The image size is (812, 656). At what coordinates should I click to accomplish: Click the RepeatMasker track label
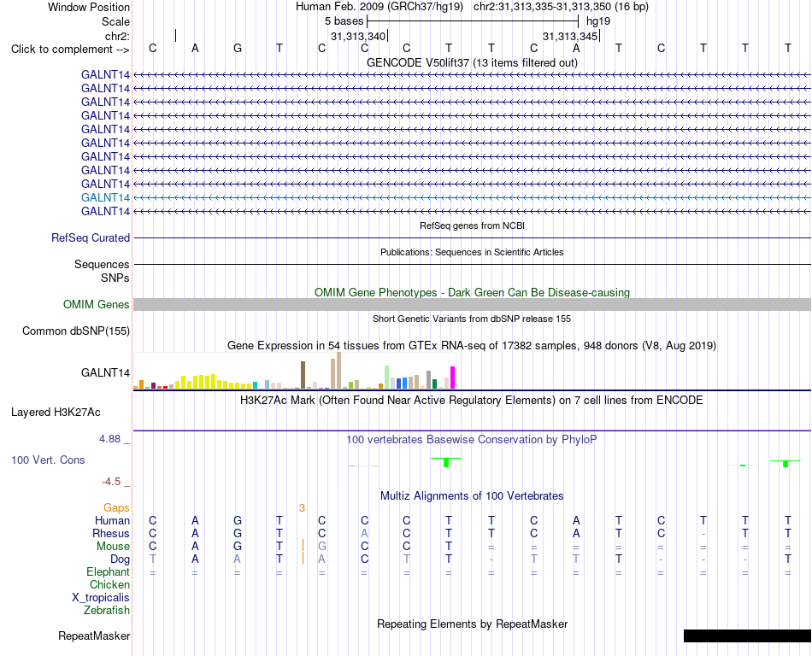pos(94,635)
